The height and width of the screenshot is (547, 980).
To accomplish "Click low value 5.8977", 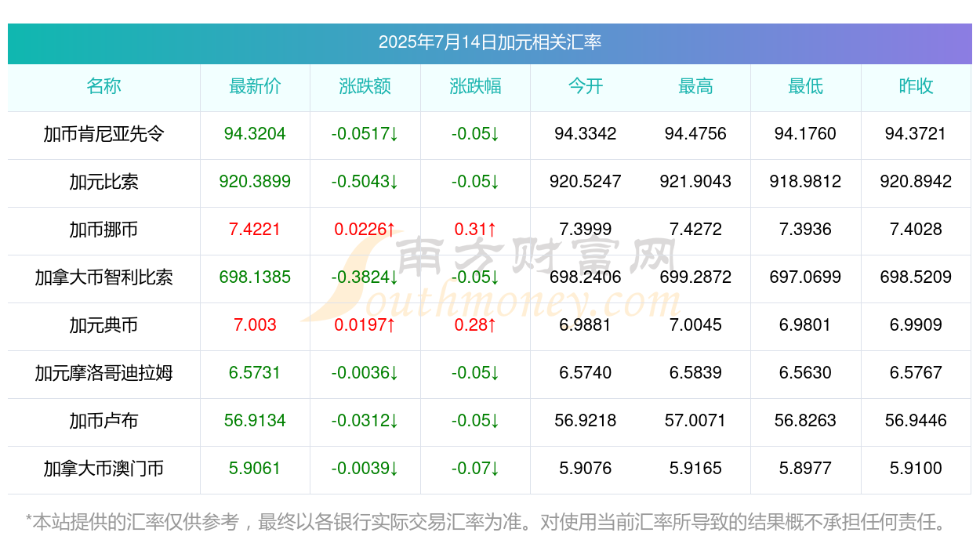I will tap(806, 469).
